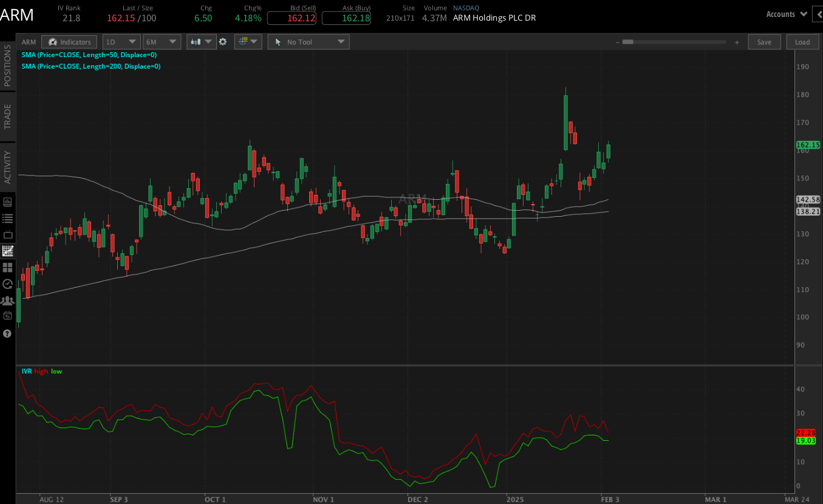Click the question mark help icon

7,333
